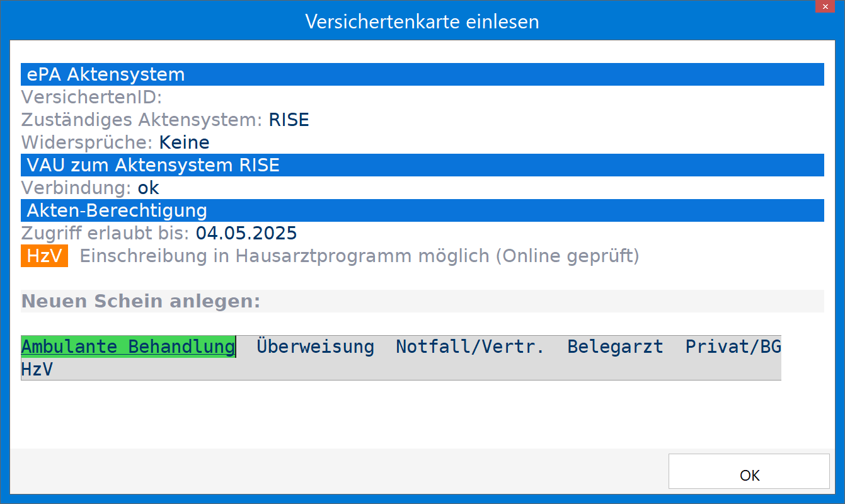Click the Verbindung status ok
Viewport: 845px width, 504px height.
click(x=148, y=188)
